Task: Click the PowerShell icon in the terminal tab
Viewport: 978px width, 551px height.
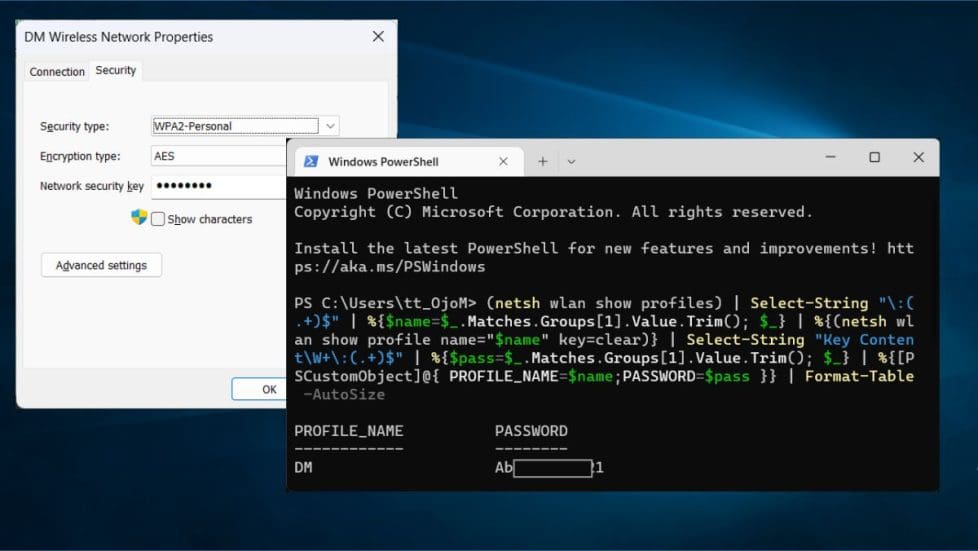Action: click(x=311, y=161)
